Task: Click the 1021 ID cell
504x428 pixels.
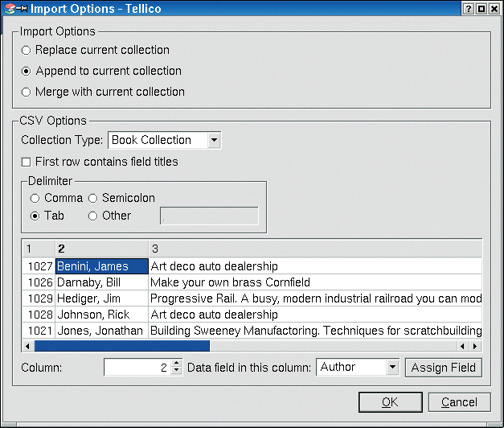Action: click(x=39, y=331)
